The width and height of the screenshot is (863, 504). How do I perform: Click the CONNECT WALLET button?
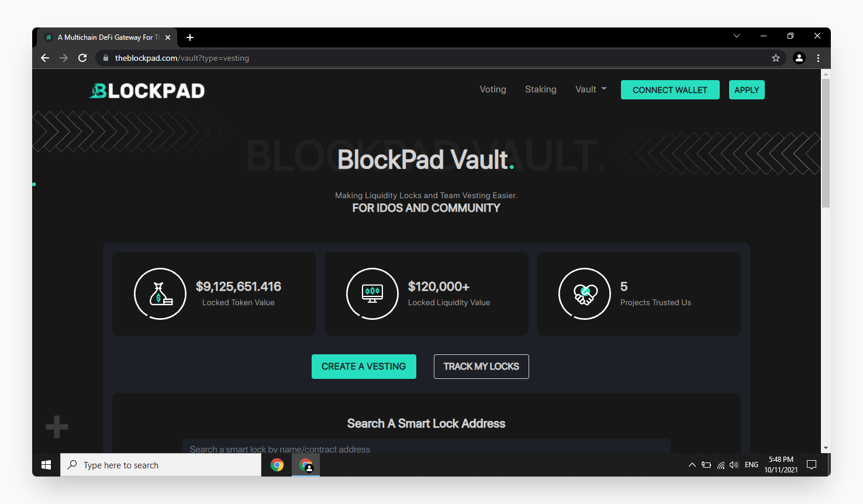[670, 90]
